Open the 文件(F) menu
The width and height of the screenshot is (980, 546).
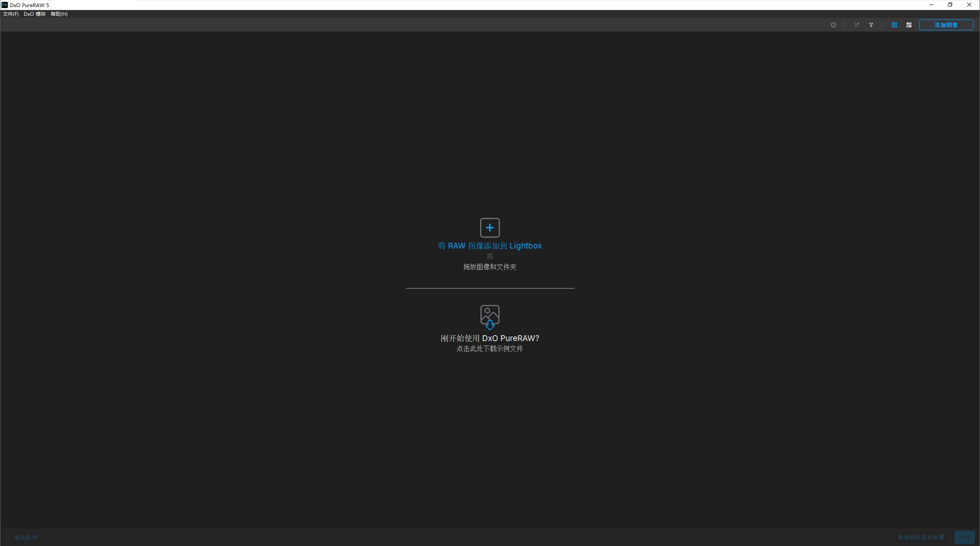[x=11, y=14]
